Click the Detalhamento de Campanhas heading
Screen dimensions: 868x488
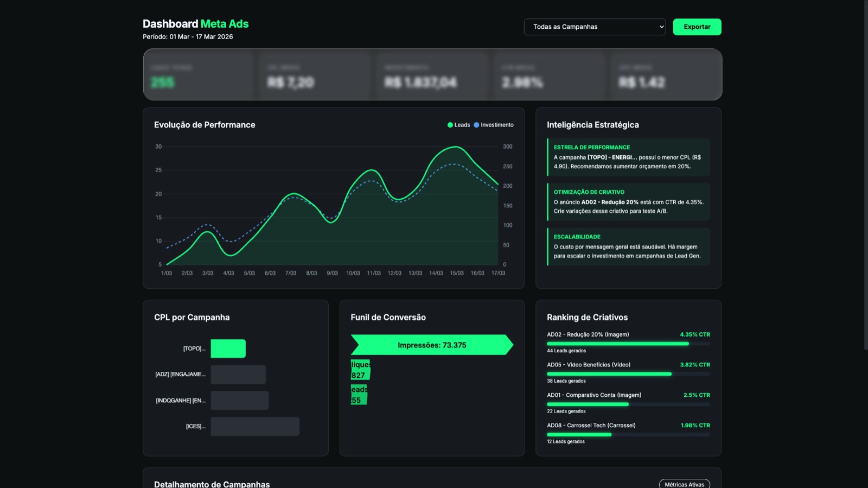click(212, 484)
